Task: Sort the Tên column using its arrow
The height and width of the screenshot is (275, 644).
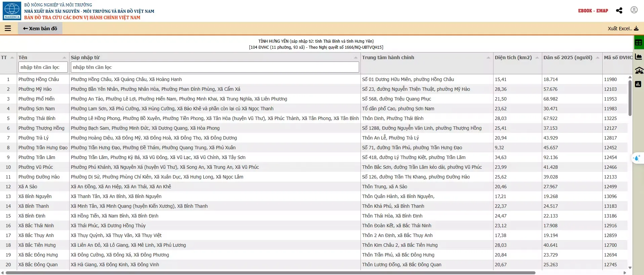Action: coord(65,58)
